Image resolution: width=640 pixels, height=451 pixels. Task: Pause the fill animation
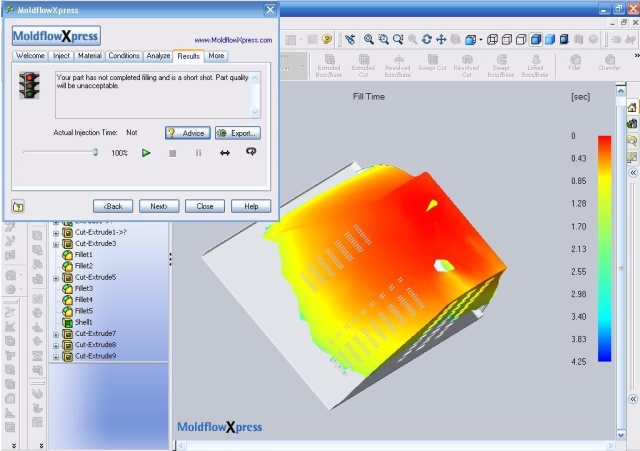click(x=198, y=153)
